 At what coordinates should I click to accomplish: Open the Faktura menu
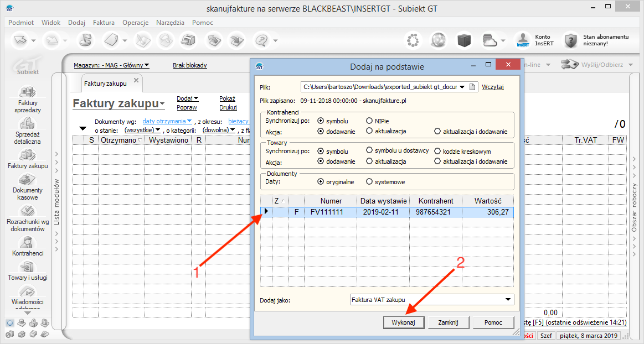pyautogui.click(x=104, y=23)
